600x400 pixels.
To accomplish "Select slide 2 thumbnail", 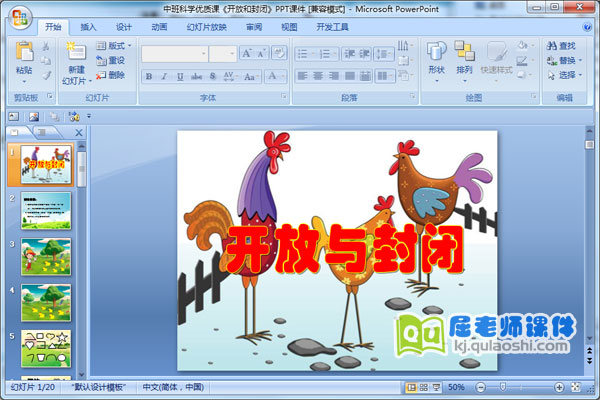I will (46, 211).
